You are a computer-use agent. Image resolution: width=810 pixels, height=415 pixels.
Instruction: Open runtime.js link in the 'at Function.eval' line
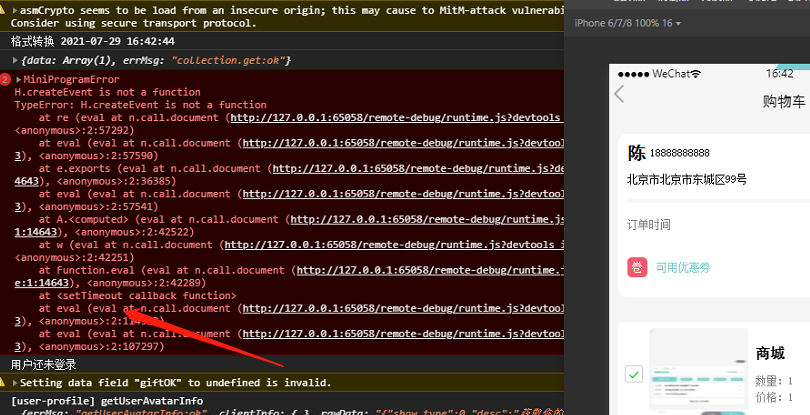(430, 270)
